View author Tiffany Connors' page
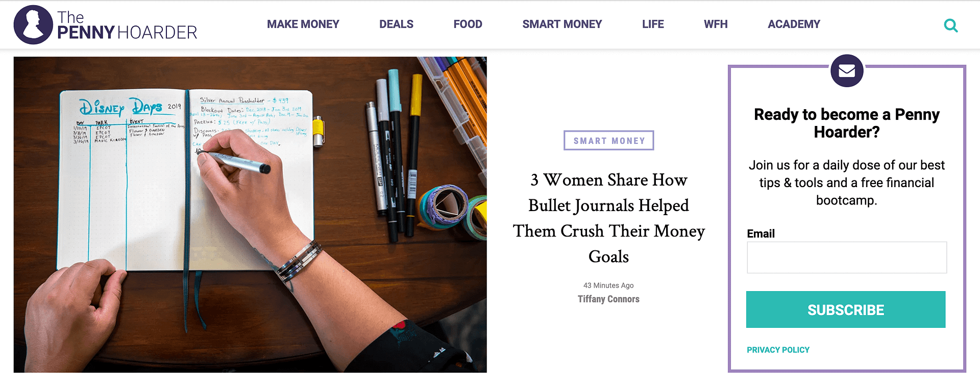 pyautogui.click(x=608, y=299)
